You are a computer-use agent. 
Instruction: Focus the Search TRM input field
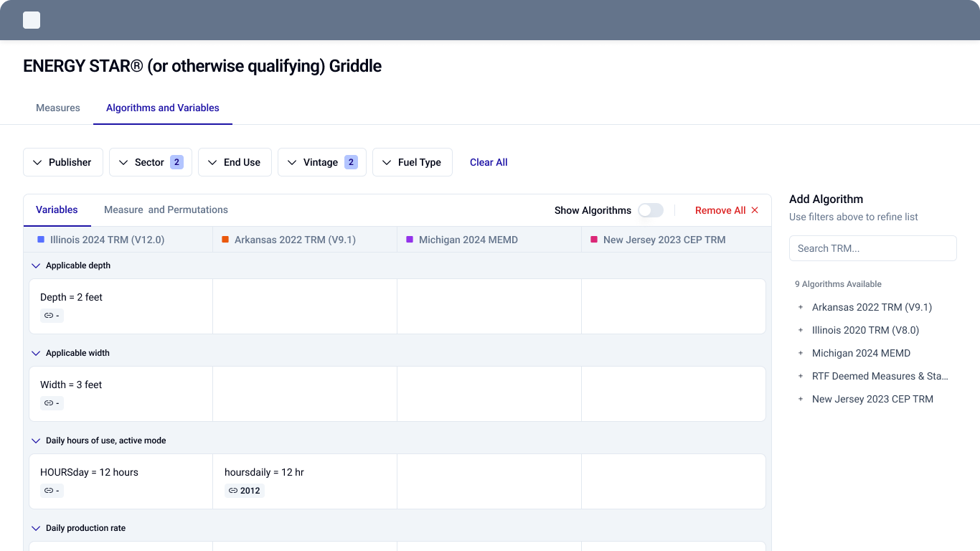tap(873, 248)
